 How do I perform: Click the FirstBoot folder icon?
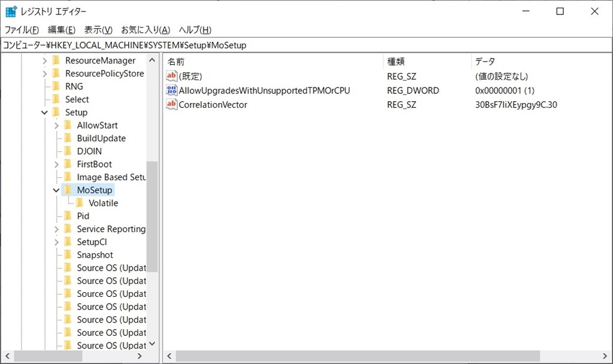point(68,164)
